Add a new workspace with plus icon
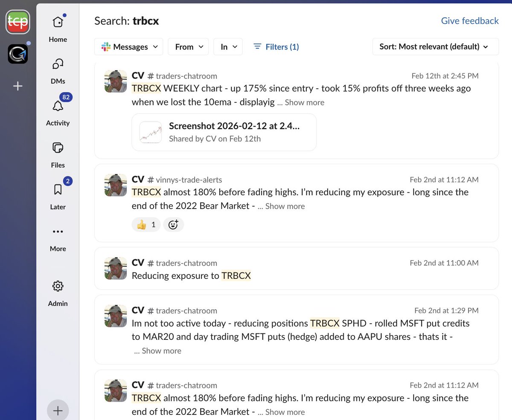This screenshot has width=512, height=420. 17,86
